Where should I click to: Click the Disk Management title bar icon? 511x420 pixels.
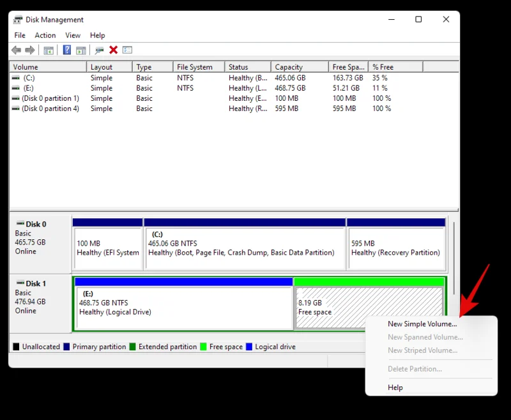(17, 19)
